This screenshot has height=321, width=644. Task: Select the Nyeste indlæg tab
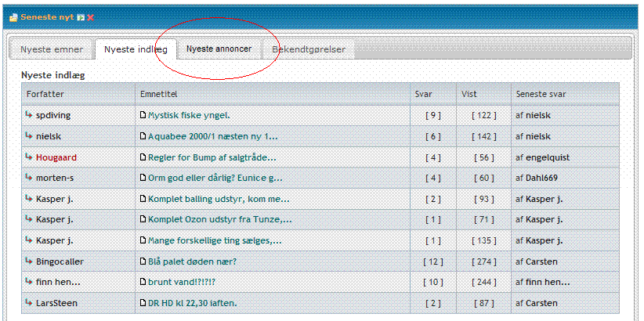(135, 49)
